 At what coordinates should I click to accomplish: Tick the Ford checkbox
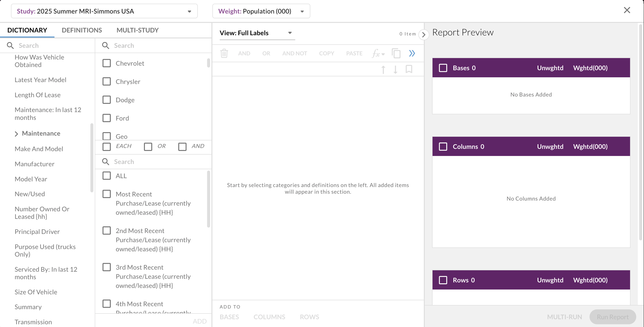pos(107,118)
